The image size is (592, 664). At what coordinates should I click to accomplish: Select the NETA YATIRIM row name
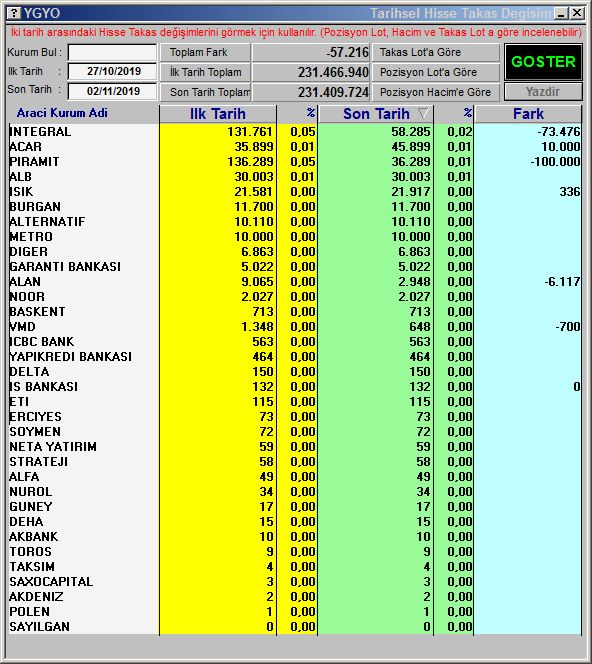[x=53, y=447]
